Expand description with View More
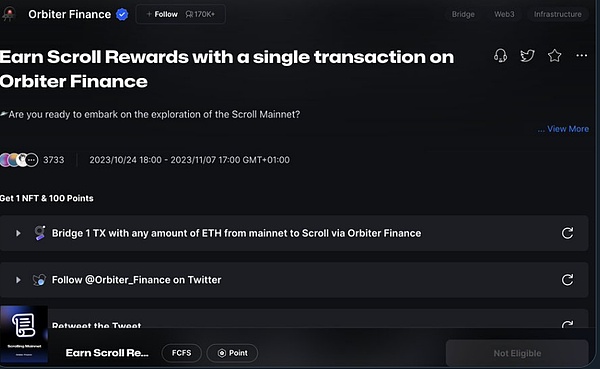 563,129
